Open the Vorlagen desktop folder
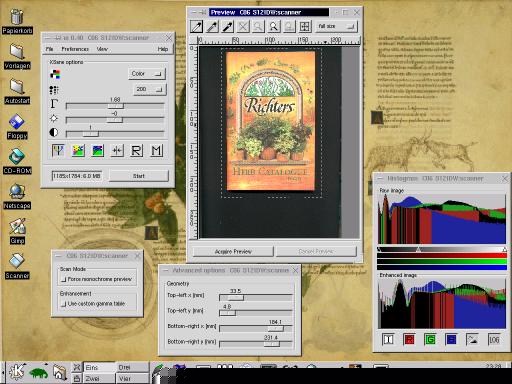 point(17,56)
